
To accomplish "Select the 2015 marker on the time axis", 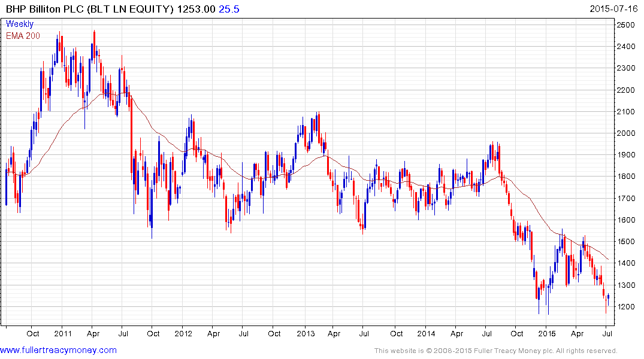I will click(546, 333).
